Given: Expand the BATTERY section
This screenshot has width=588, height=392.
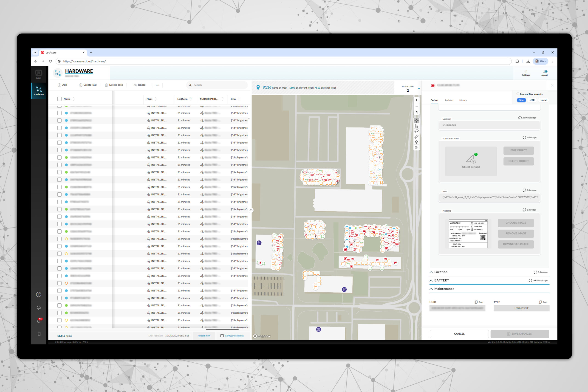Looking at the screenshot, I should (441, 280).
